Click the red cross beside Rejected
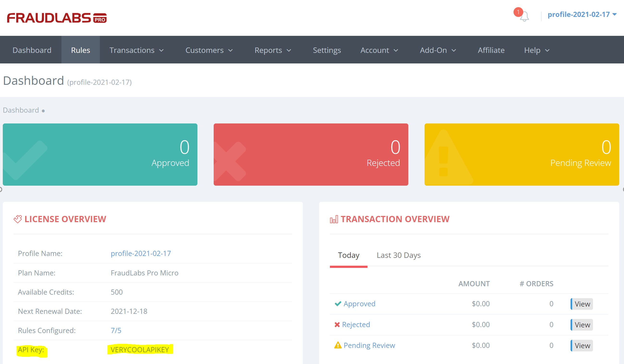This screenshot has height=364, width=624. 337,325
